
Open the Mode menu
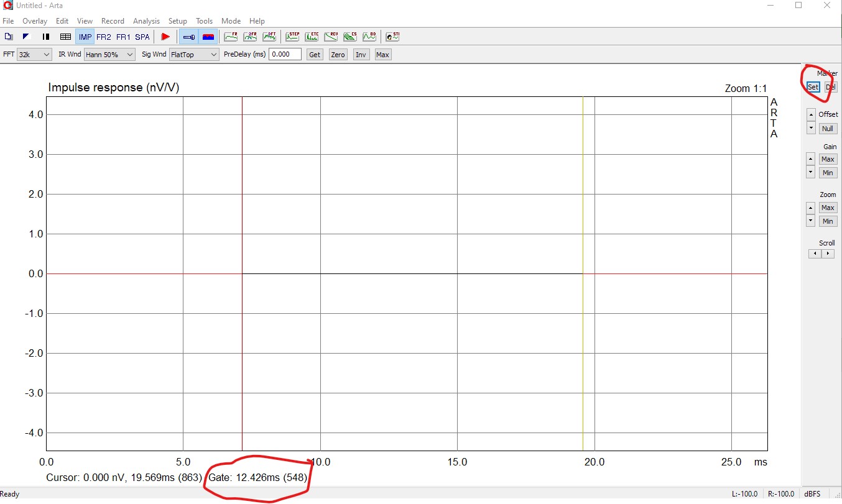coord(231,21)
